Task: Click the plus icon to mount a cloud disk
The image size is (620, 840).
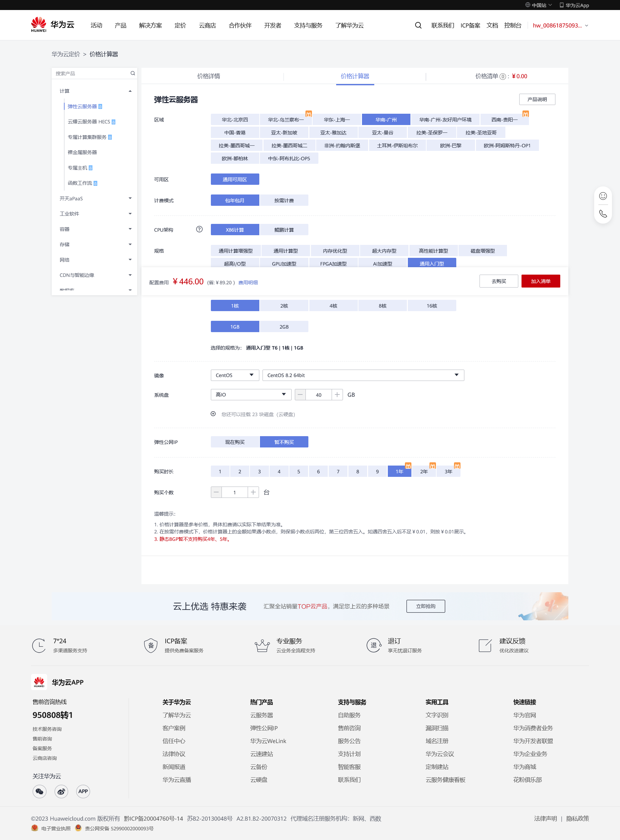Action: (213, 414)
